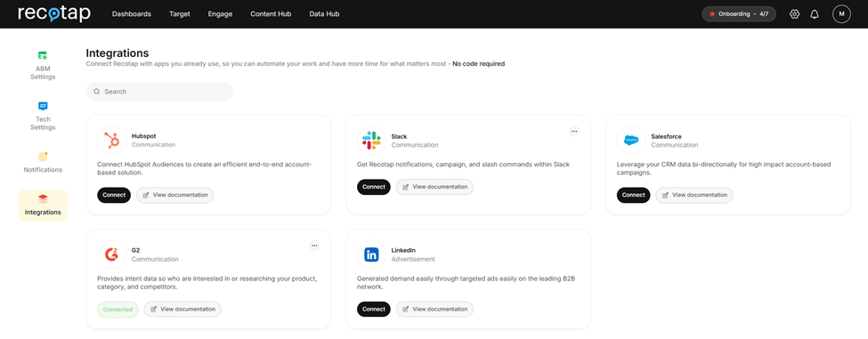
Task: Open the Slack card three-dot menu
Action: (x=574, y=131)
